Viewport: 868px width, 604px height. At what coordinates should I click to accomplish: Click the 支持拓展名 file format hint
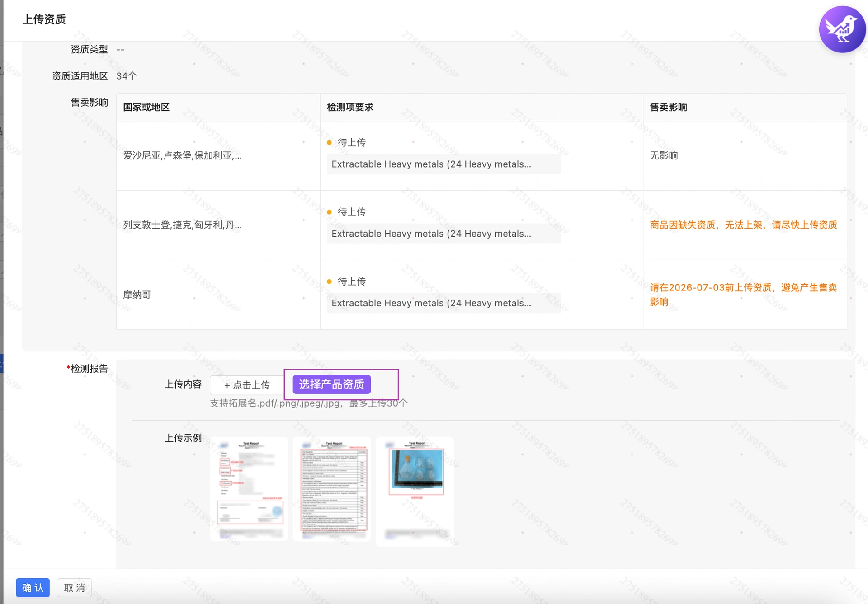tap(308, 403)
